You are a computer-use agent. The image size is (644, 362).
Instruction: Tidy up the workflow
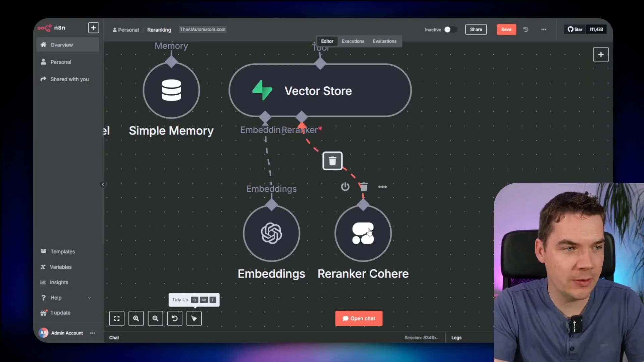point(194,318)
